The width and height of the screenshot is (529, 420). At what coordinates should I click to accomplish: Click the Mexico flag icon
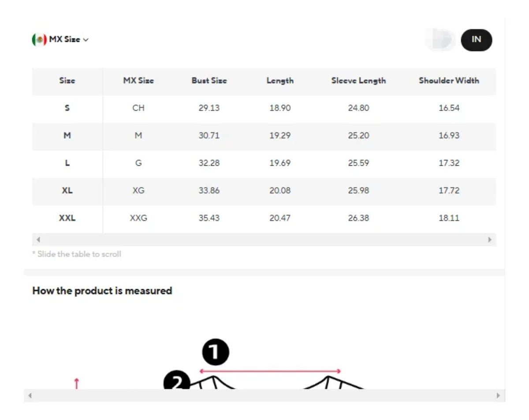click(x=39, y=40)
